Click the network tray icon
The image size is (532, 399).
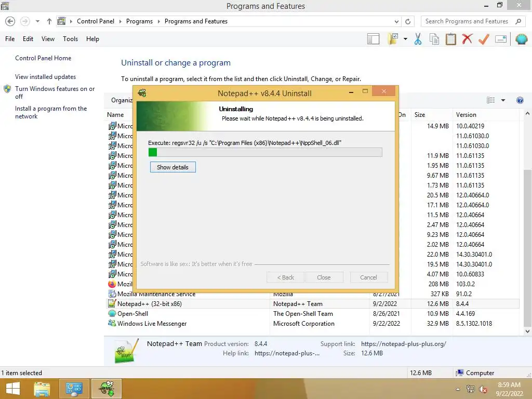click(x=471, y=389)
